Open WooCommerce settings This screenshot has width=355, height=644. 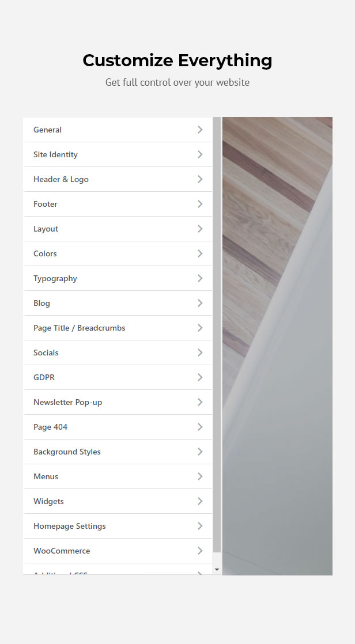pos(118,551)
